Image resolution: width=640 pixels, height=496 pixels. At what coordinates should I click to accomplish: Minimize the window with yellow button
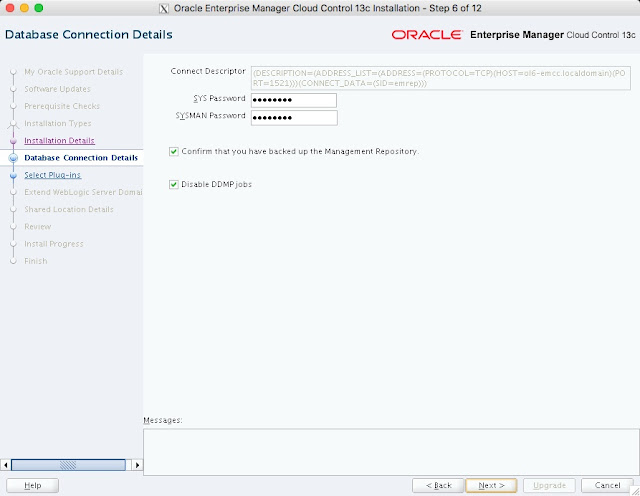24,8
